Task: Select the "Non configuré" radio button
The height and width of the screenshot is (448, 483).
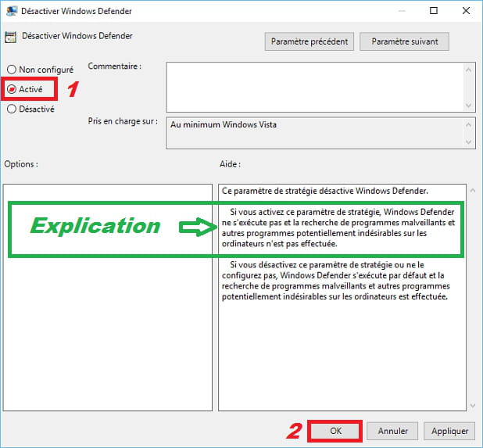Action: [12, 70]
